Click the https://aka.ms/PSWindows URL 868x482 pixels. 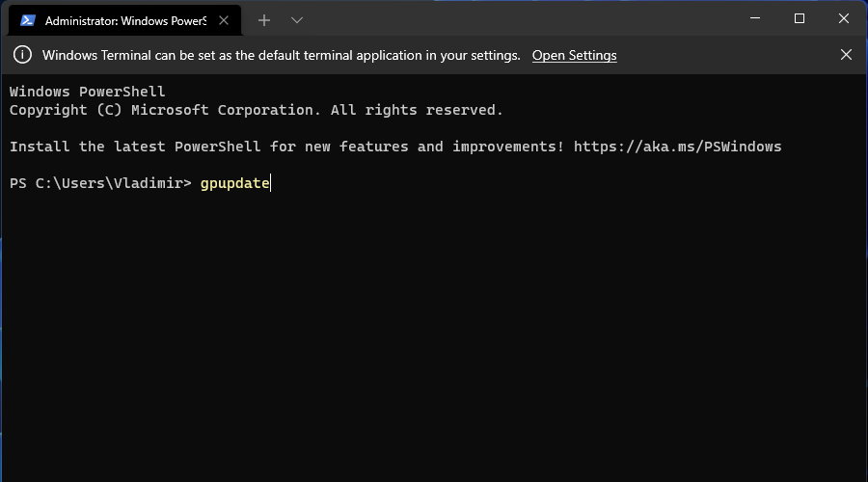click(678, 147)
